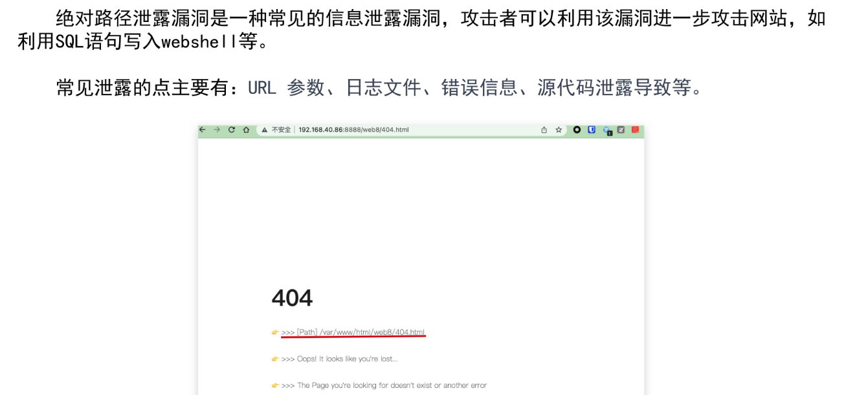Click the pointing finger emoji beside the Path line

275,332
